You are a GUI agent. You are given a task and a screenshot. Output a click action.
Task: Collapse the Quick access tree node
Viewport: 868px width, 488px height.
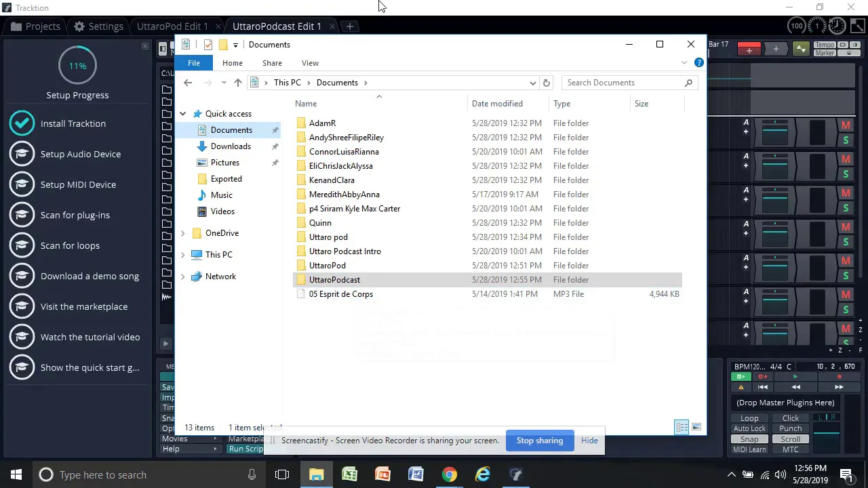tap(183, 114)
